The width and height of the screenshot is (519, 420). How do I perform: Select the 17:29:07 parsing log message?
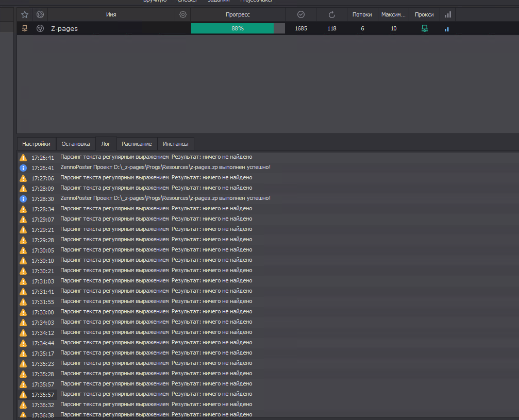(156, 219)
